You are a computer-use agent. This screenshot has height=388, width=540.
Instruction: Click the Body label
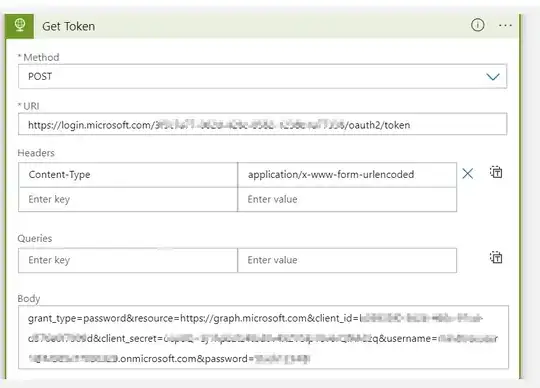tap(29, 298)
